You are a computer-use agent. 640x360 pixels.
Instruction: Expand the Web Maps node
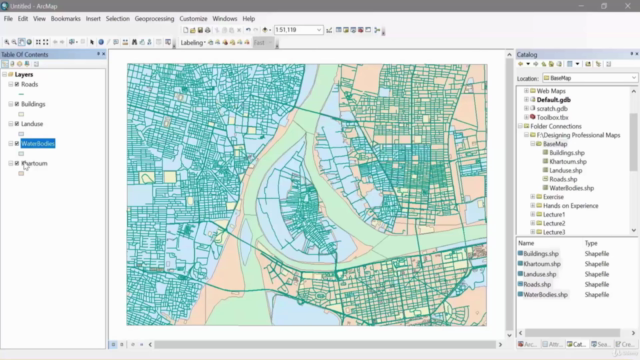pos(526,91)
